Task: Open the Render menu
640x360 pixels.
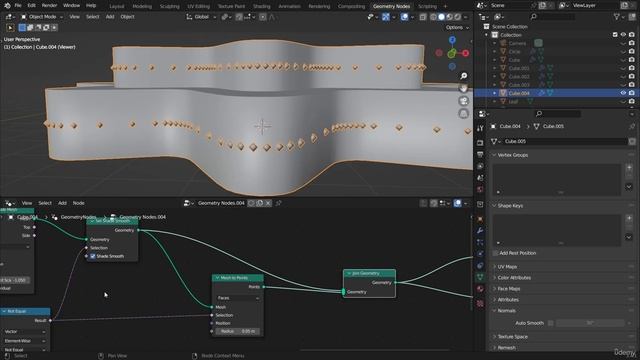Action: 49,6
